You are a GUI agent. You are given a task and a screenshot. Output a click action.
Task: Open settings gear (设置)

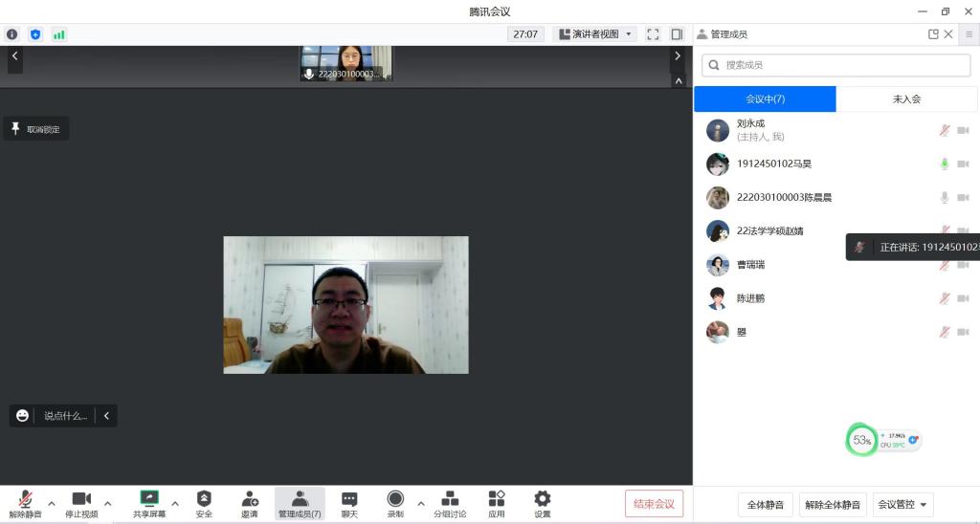[543, 499]
